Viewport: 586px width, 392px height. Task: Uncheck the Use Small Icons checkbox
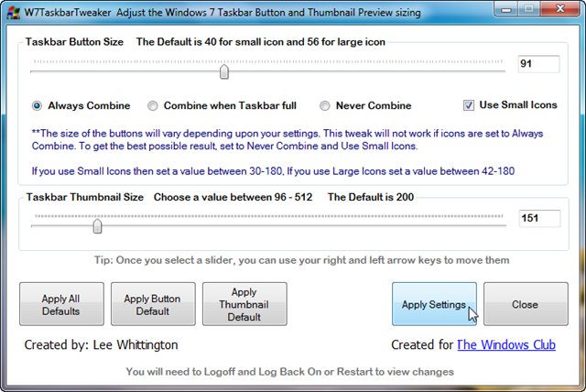[x=470, y=105]
